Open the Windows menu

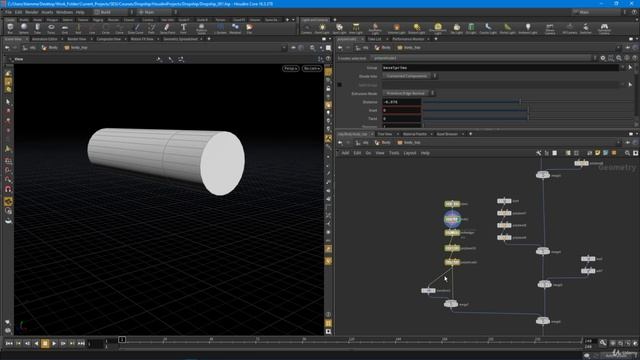[x=64, y=12]
